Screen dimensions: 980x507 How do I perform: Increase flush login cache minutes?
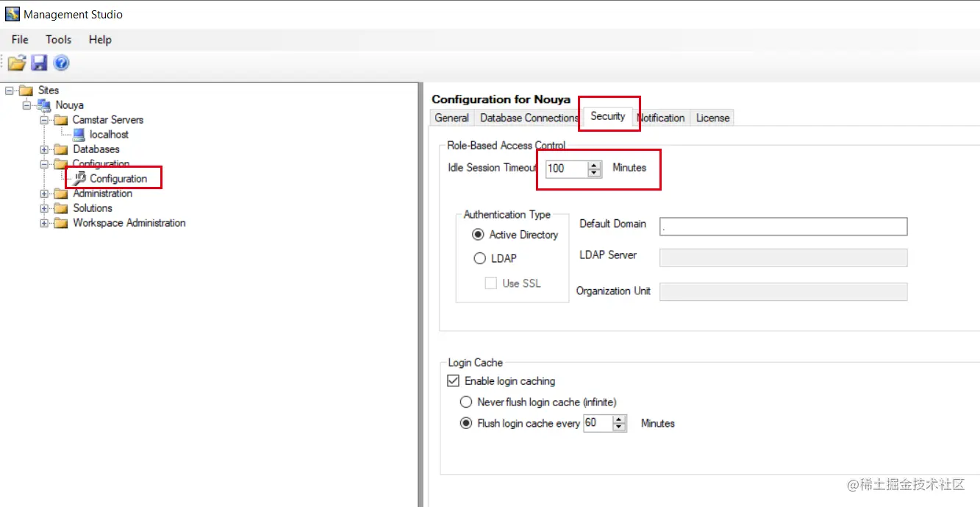(x=619, y=419)
